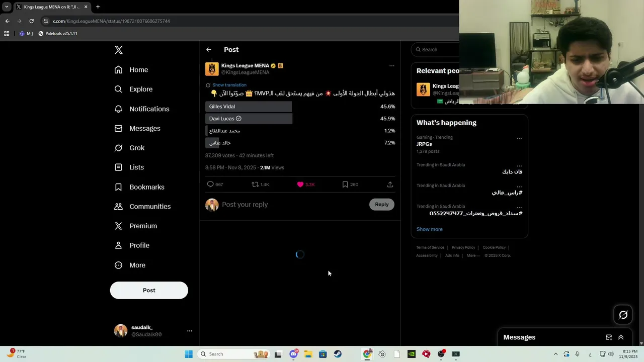644x362 pixels.
Task: Toggle the bookmark icon showing 260
Action: click(x=345, y=185)
